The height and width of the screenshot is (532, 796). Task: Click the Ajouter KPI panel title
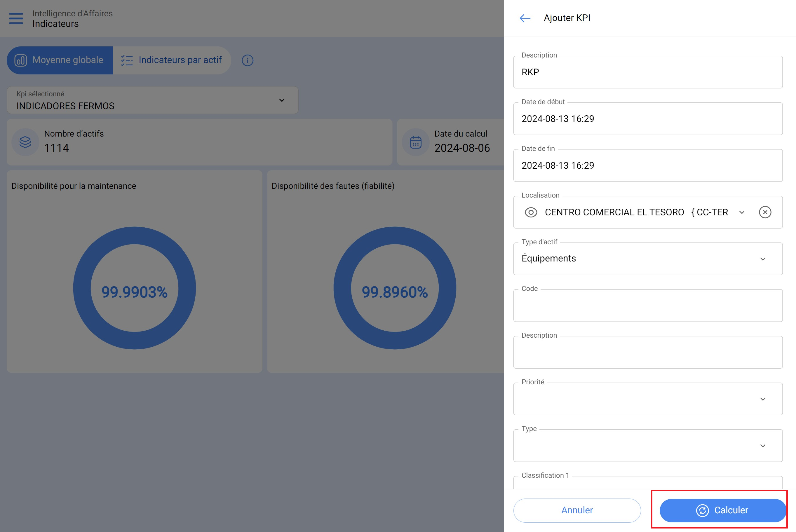click(x=567, y=18)
